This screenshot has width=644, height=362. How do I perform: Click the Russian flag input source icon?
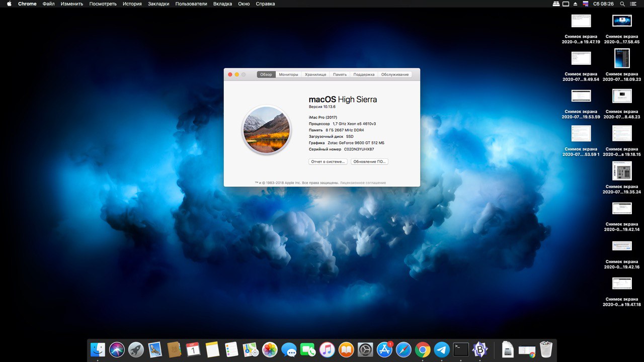[x=586, y=4]
